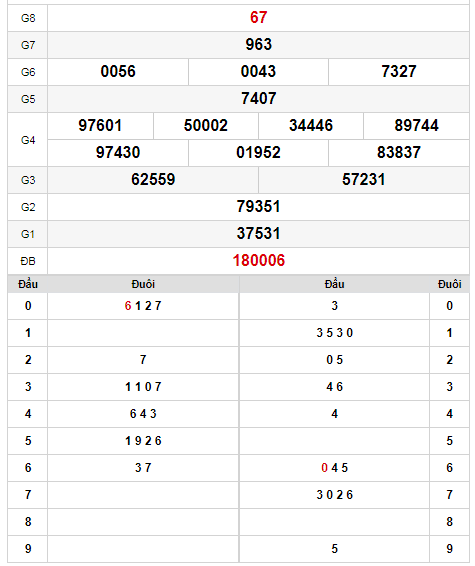Select the red G8 prize number 67
This screenshot has height=566, width=475.
point(258,17)
